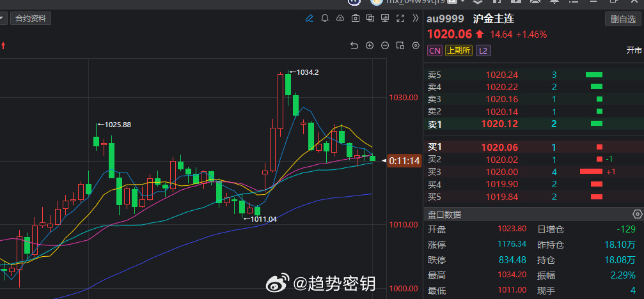
Task: Click the 上期所 exchange tag
Action: pos(459,51)
